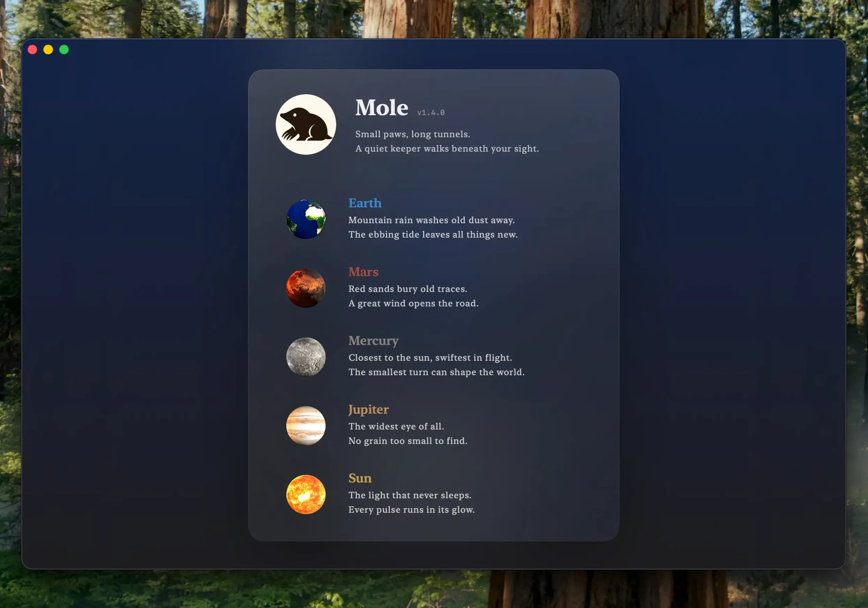This screenshot has height=608, width=868.
Task: Close the window with the red button
Action: pos(32,50)
